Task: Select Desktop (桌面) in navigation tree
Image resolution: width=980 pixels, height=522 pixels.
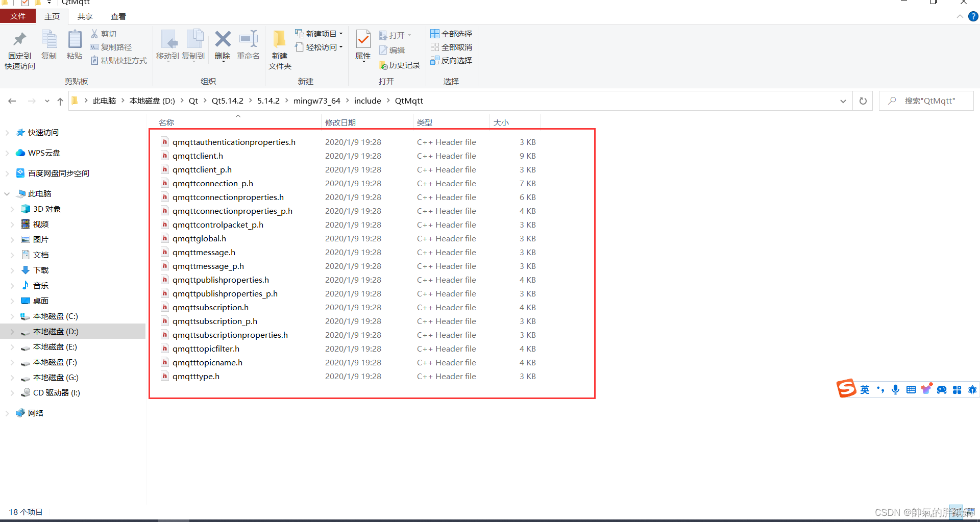Action: pyautogui.click(x=41, y=301)
